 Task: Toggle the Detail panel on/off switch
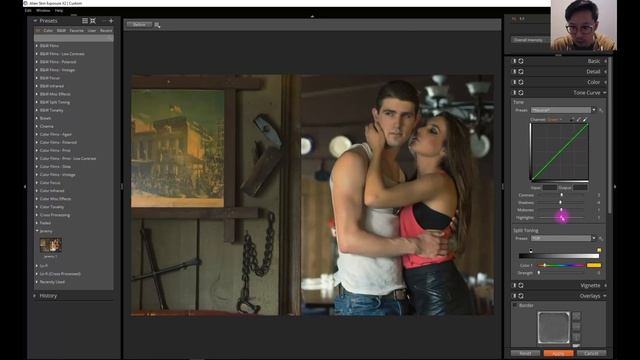514,71
